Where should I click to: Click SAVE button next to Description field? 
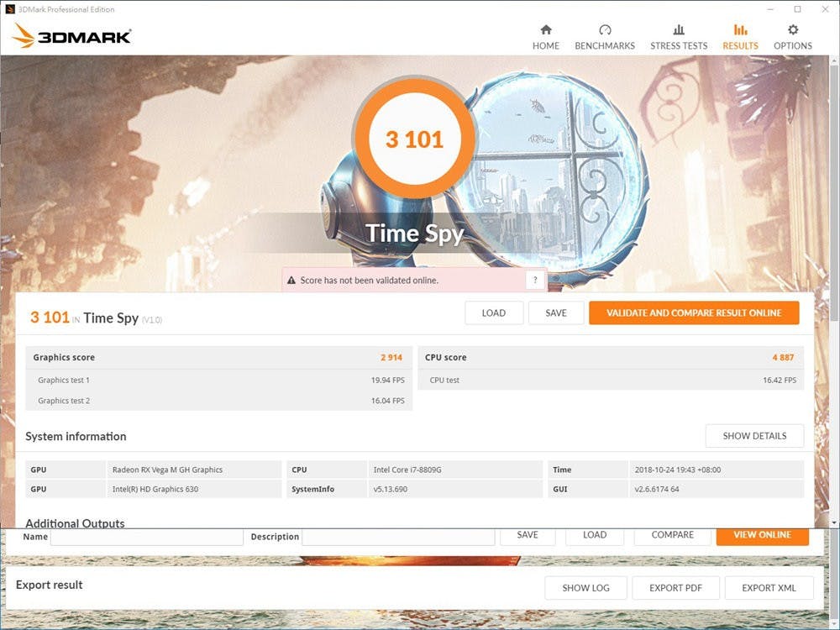[528, 536]
